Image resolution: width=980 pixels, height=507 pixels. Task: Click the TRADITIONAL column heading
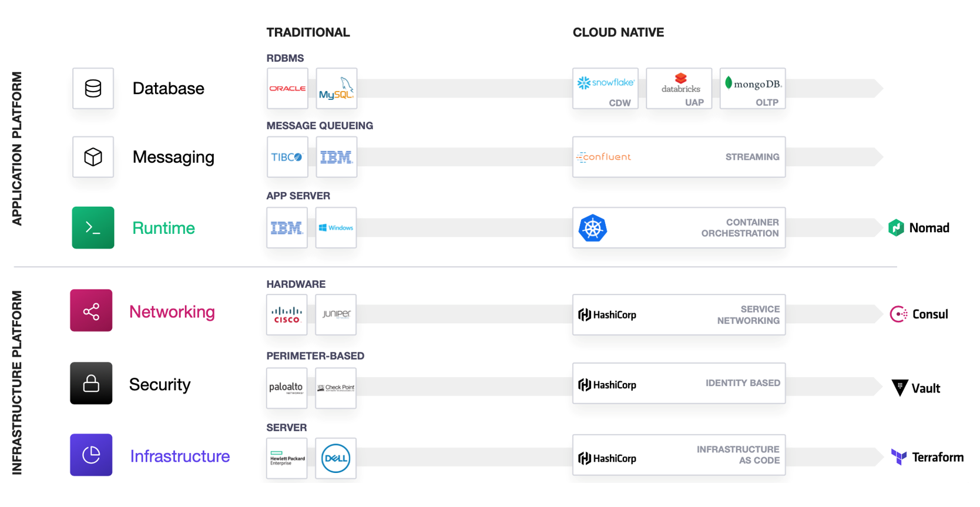308,32
